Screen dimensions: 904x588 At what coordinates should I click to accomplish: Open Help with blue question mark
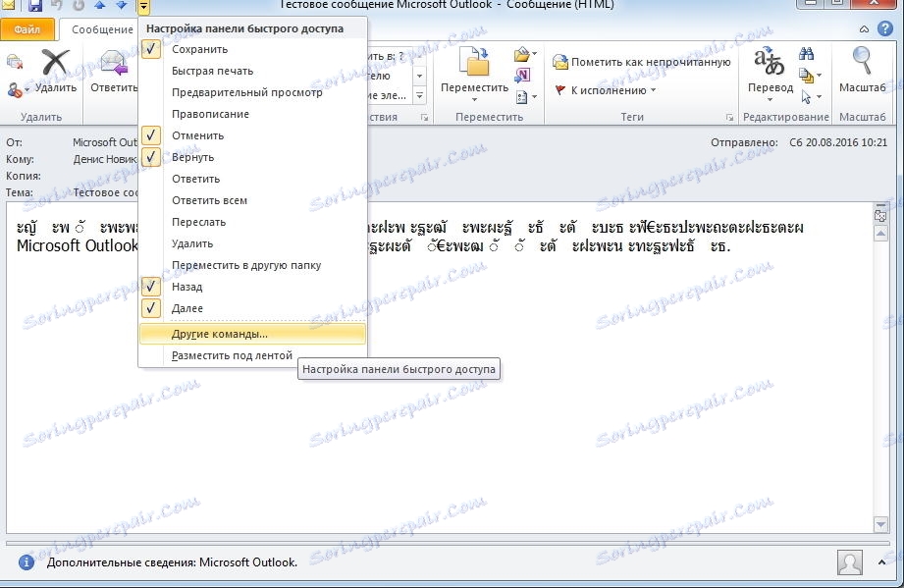[885, 28]
